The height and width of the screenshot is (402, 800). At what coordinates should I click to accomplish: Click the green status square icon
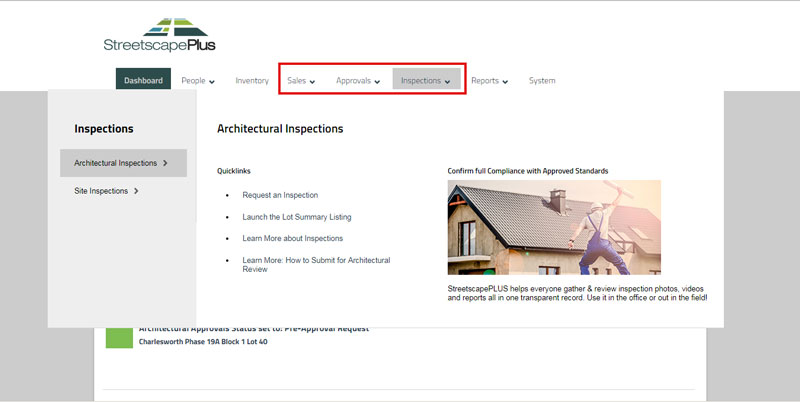pyautogui.click(x=119, y=338)
